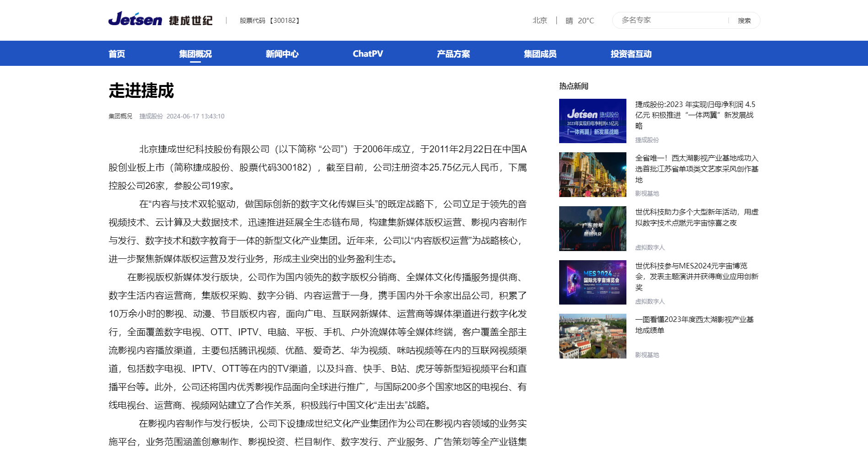Click the 集团概况 breadcrumb under the title
868x455 pixels.
(120, 116)
